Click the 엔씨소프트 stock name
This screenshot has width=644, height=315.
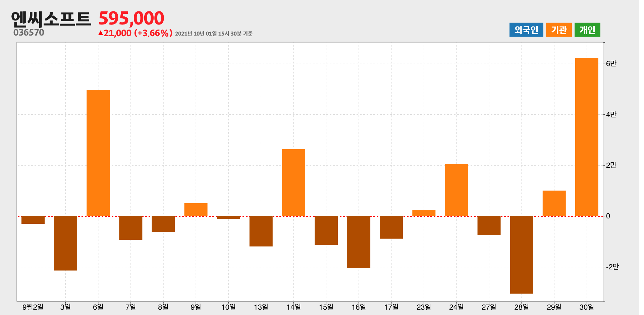pyautogui.click(x=51, y=19)
